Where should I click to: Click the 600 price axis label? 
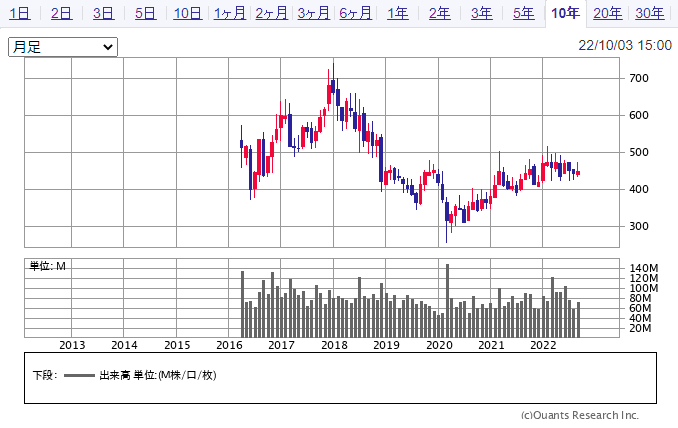coord(639,115)
